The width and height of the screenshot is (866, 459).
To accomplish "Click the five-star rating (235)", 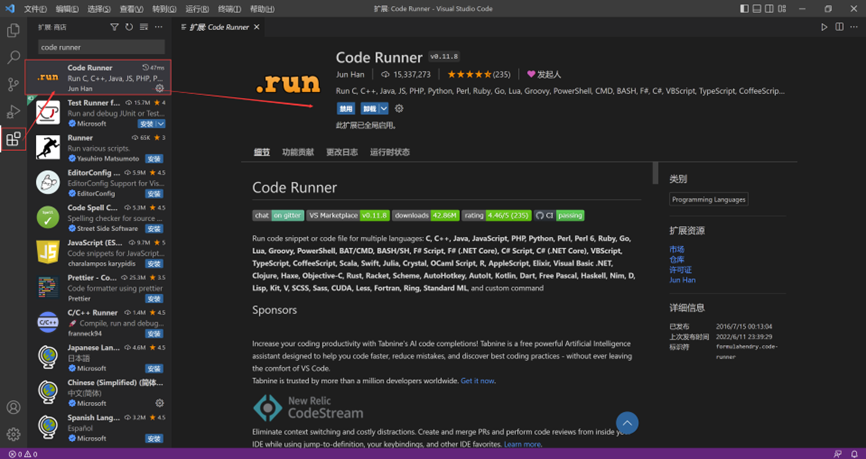I will click(x=478, y=75).
